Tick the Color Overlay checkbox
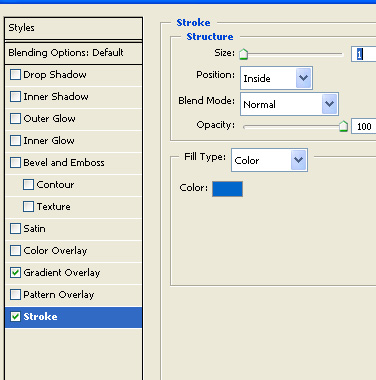Screen dimensions: 376x380 (15, 250)
